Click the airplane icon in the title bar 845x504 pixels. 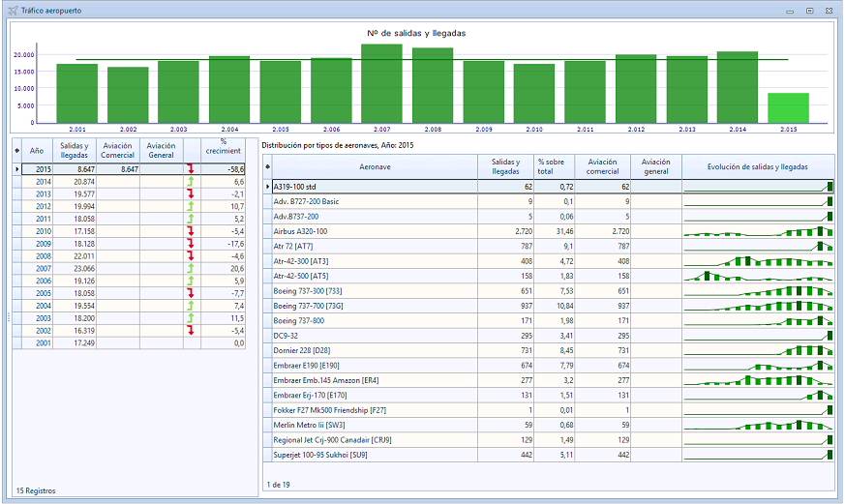11,9
